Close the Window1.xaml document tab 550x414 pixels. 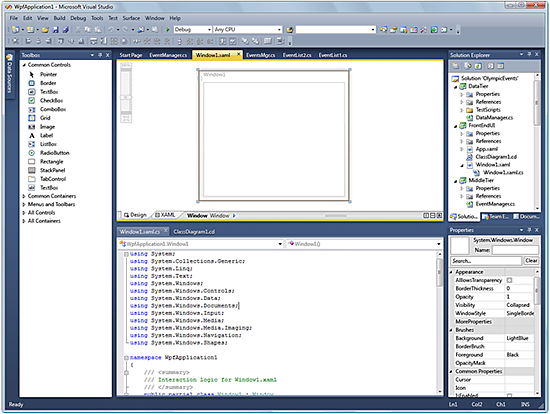point(239,54)
